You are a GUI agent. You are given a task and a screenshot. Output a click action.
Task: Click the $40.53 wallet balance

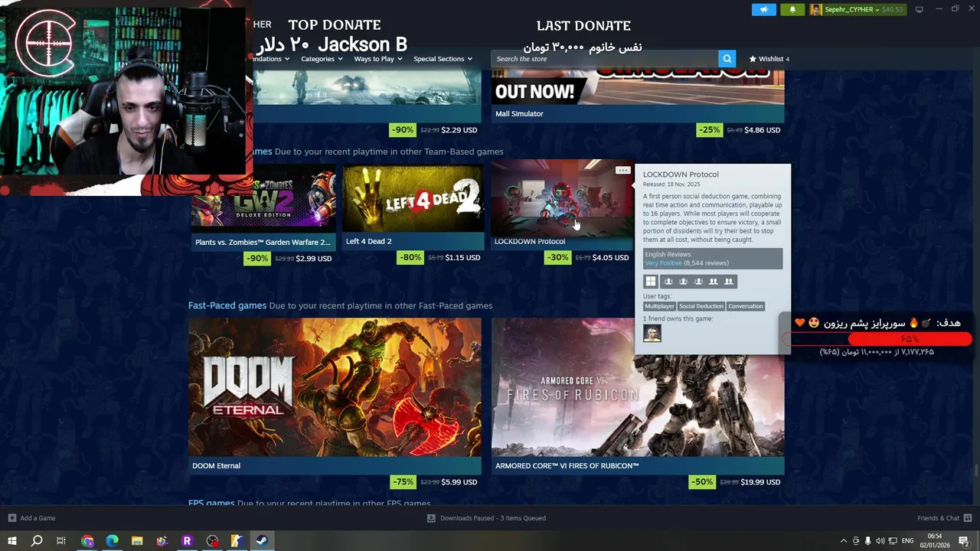click(893, 9)
